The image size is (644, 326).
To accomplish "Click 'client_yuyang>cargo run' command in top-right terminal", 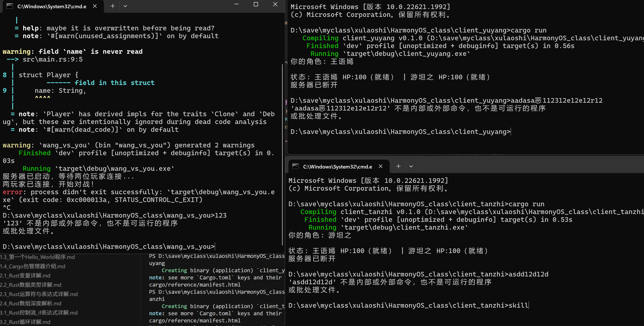I will (x=418, y=30).
